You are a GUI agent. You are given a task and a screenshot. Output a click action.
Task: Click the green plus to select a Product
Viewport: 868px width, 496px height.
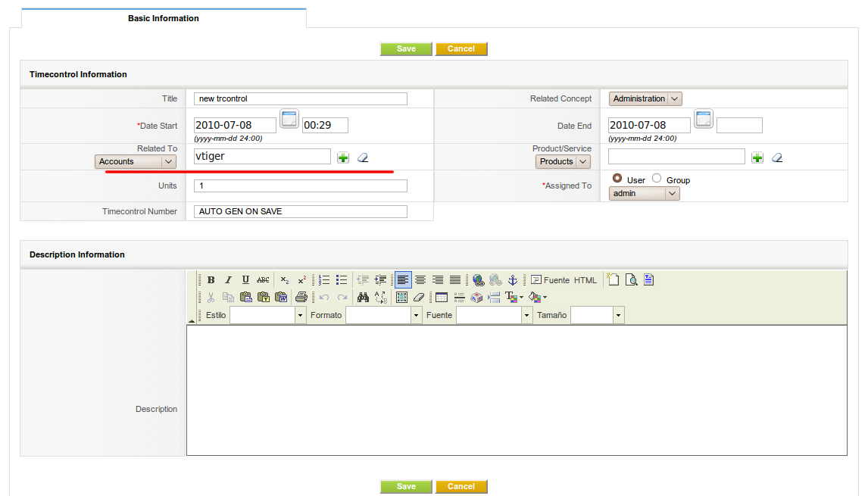click(757, 158)
